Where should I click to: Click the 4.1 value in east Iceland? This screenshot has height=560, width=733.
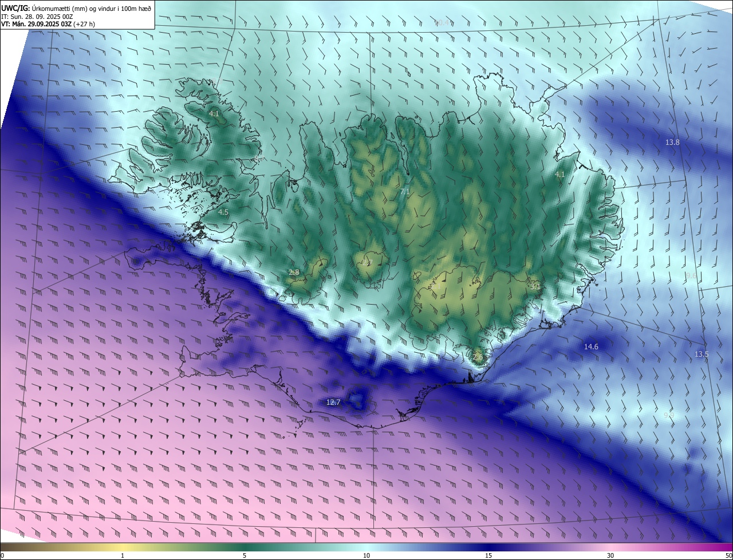point(560,175)
